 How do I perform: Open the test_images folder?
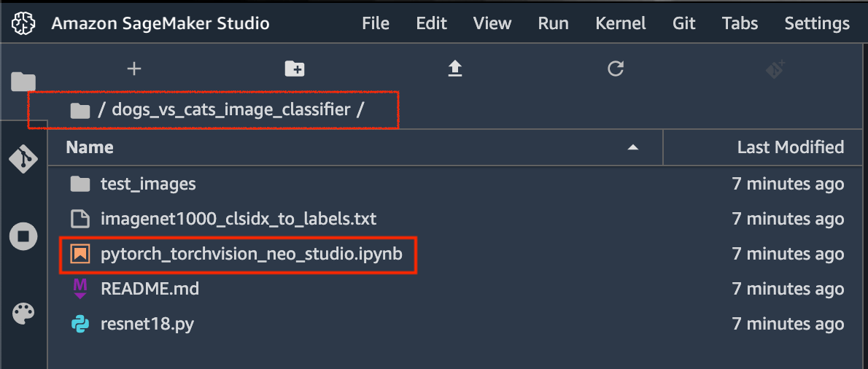(x=148, y=184)
